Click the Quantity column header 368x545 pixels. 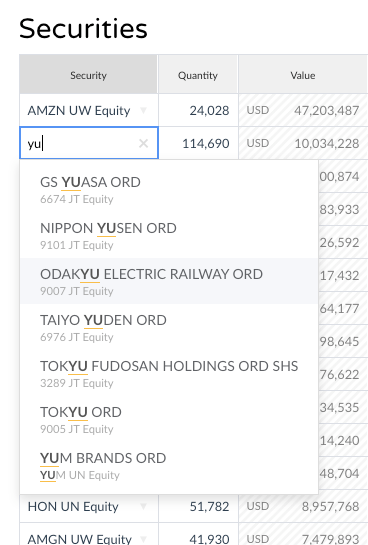click(198, 74)
